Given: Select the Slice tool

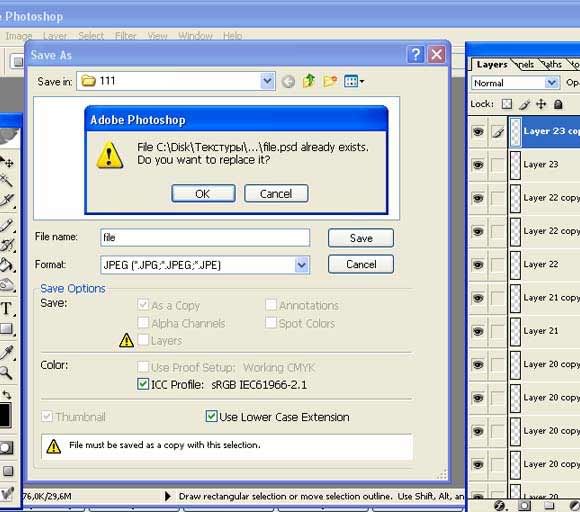Looking at the screenshot, I should tap(7, 201).
